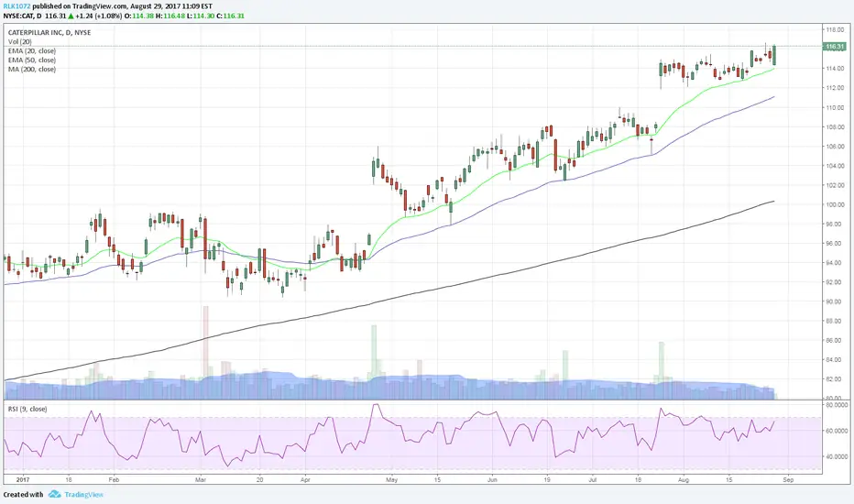The height and width of the screenshot is (504, 854).
Task: Select the CATERPILLAR INC, D, NYSE title
Action: [49, 33]
